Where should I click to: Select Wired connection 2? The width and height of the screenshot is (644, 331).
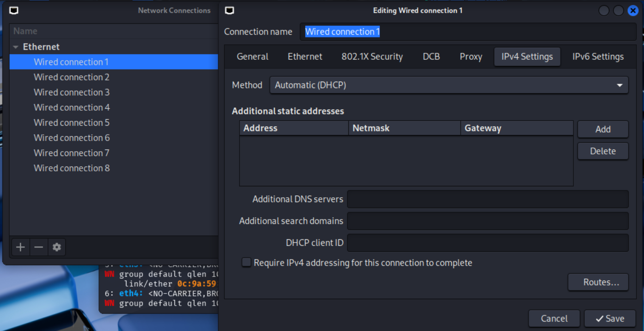[114, 77]
